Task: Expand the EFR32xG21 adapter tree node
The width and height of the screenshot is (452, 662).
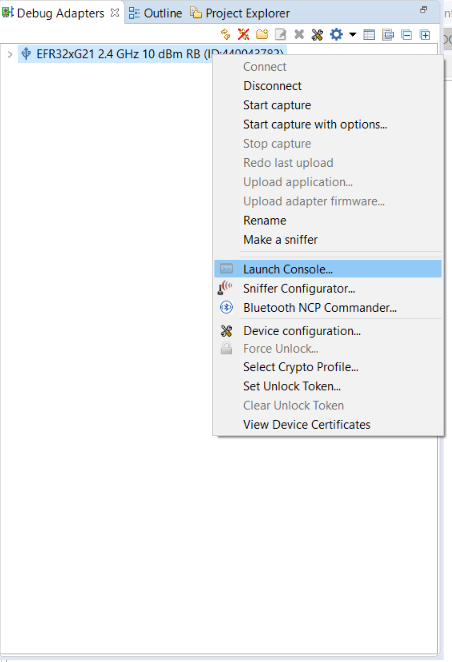Action: tap(10, 54)
